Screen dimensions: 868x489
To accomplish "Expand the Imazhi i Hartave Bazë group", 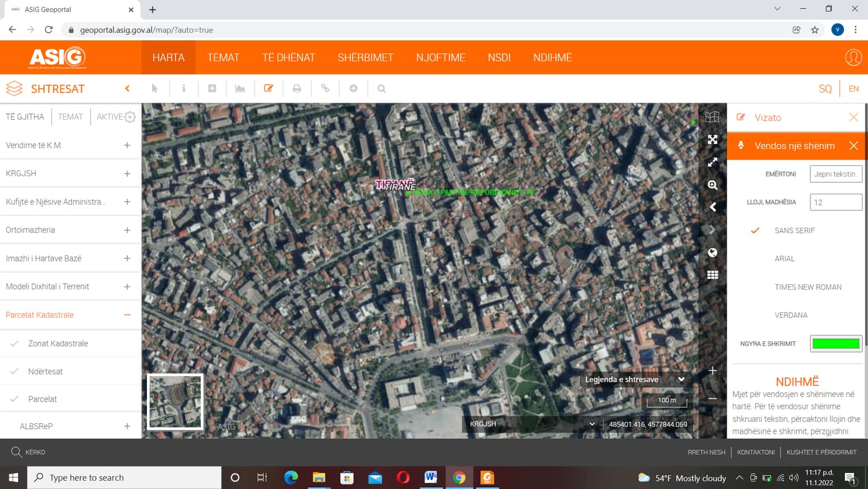I will (127, 258).
